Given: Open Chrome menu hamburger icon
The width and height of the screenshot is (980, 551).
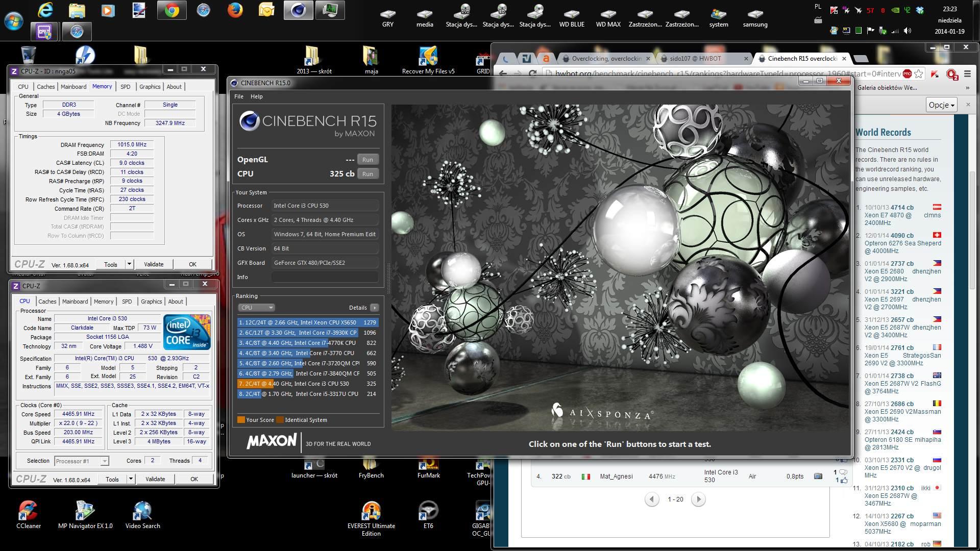Looking at the screenshot, I should pos(967,74).
